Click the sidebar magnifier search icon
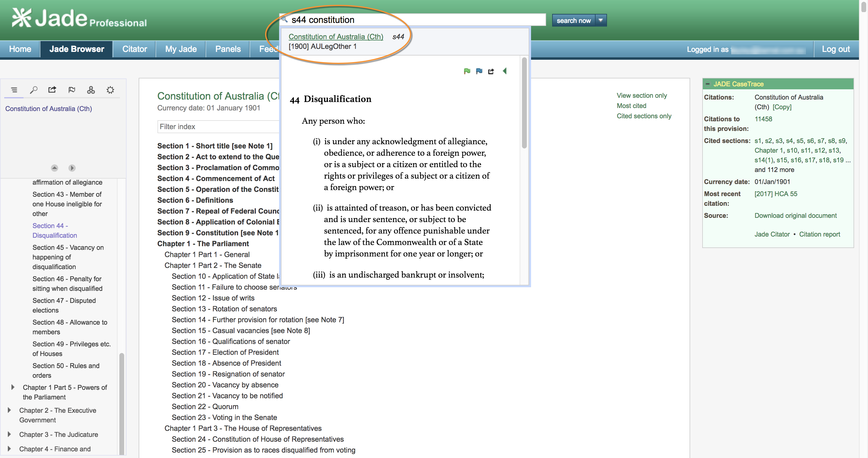868x458 pixels. pyautogui.click(x=33, y=90)
